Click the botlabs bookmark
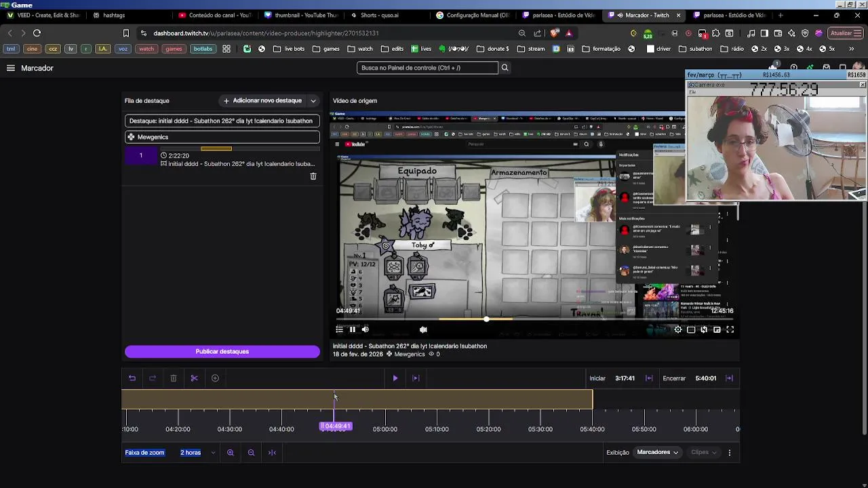This screenshot has height=488, width=868. (203, 49)
